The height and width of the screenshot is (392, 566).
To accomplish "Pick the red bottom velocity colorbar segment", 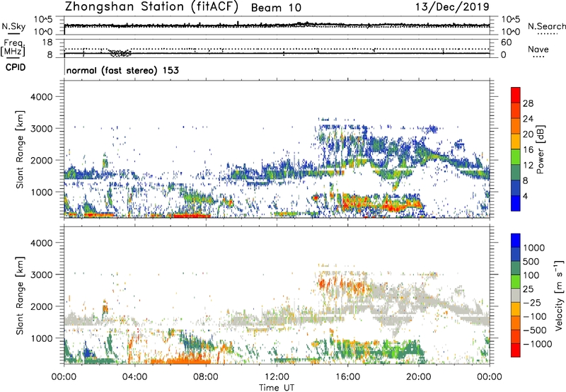I will click(516, 350).
